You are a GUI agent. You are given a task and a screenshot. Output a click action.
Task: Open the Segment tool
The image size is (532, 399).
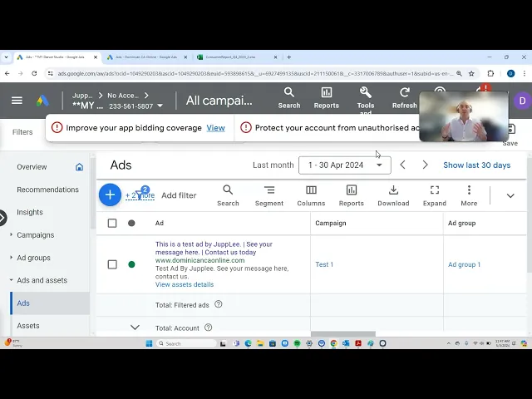point(269,196)
